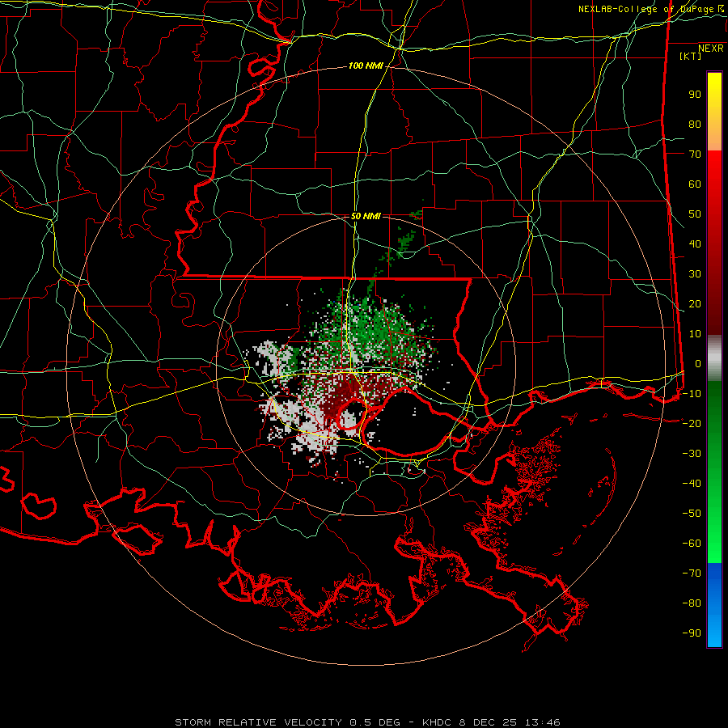Click the KHDC radar site identifier
Image resolution: width=728 pixels, height=728 pixels.
pyautogui.click(x=437, y=722)
